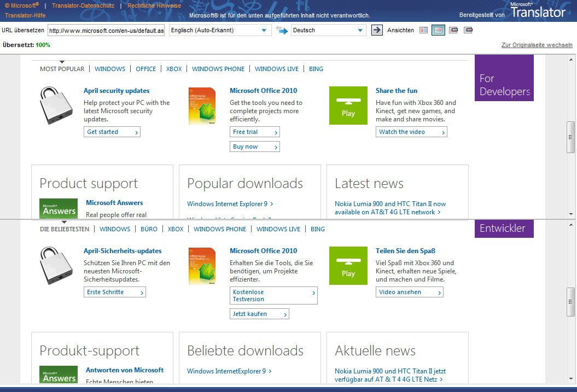Click the Microsoft Translator logo
This screenshot has width=577, height=392.
click(538, 10)
